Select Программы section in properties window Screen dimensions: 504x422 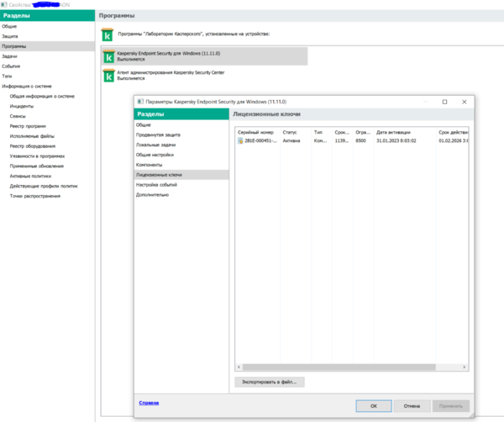47,46
